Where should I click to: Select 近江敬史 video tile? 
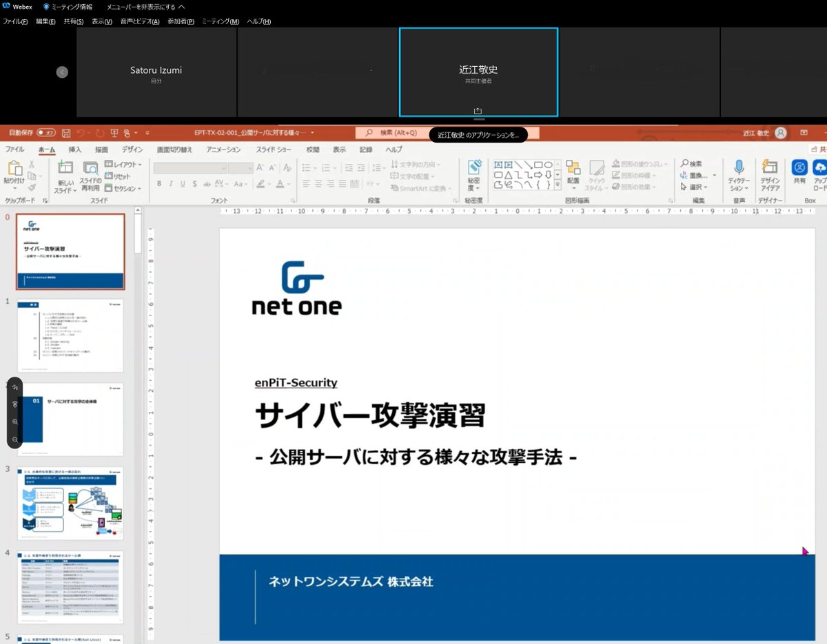coord(478,72)
